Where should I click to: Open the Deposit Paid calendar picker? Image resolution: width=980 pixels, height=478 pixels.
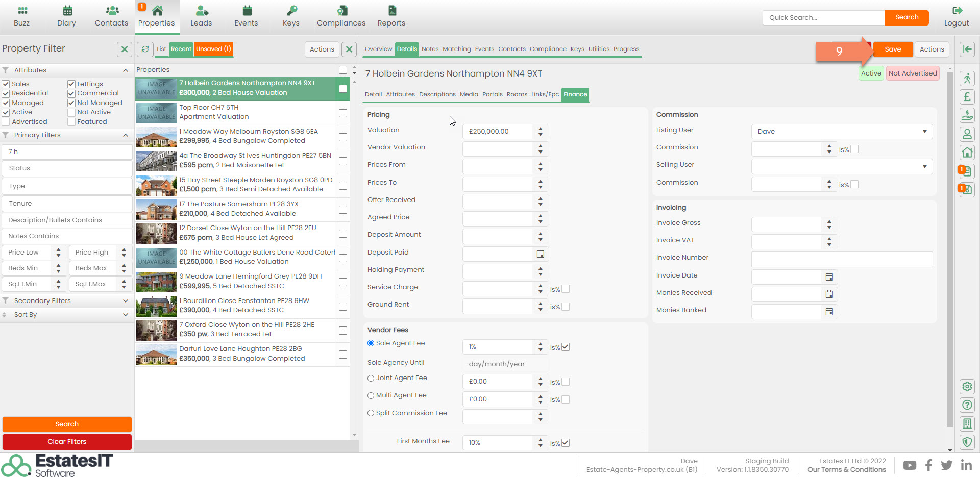540,254
